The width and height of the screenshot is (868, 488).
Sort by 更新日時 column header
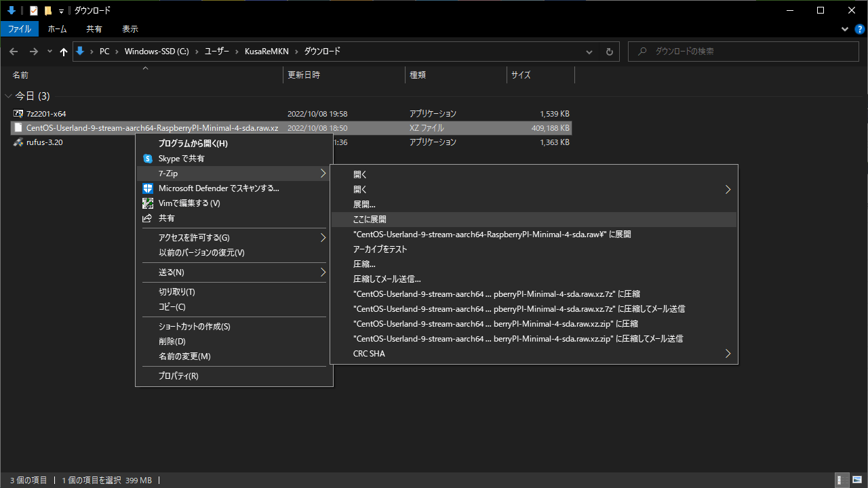pyautogui.click(x=344, y=75)
